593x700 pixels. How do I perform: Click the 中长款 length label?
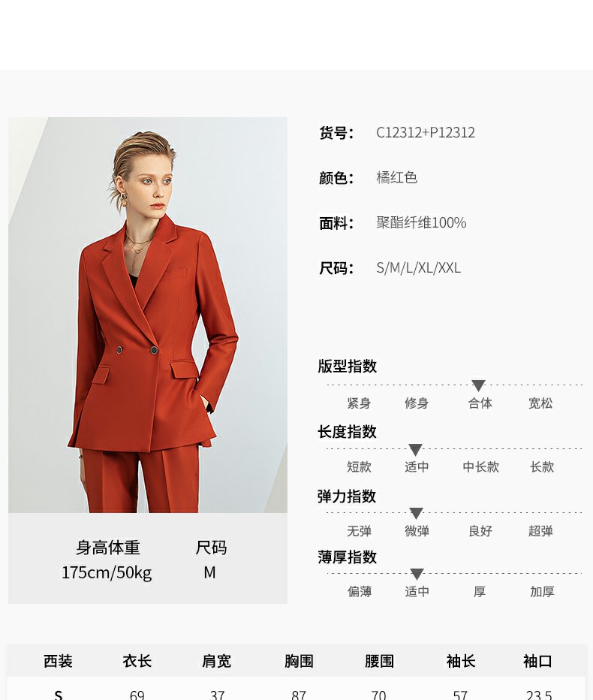pyautogui.click(x=480, y=467)
